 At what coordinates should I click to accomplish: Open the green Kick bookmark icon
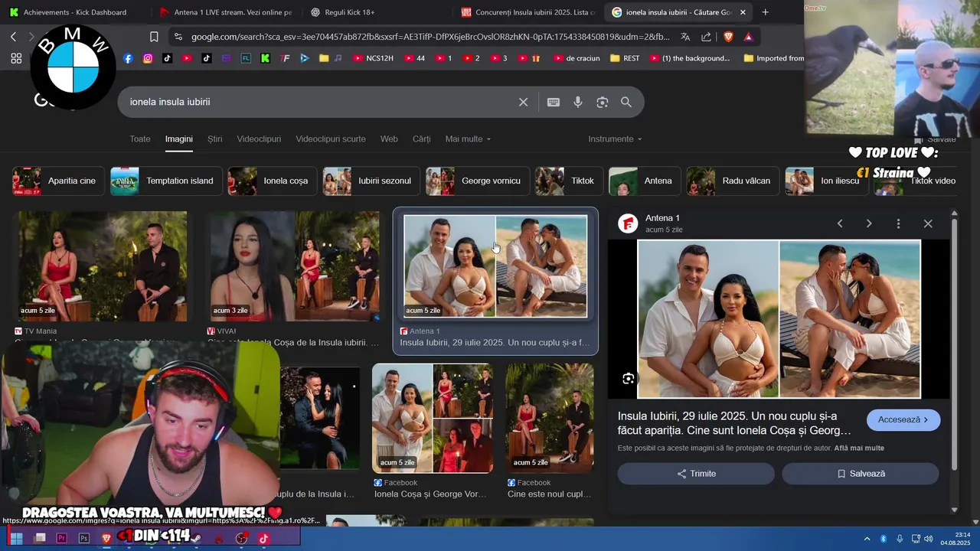[x=265, y=58]
